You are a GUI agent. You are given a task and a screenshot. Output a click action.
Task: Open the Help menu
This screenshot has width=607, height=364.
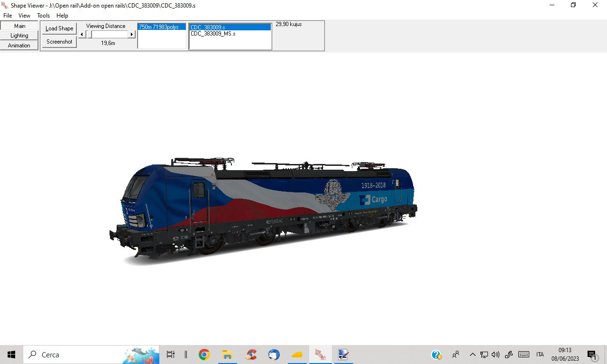62,16
